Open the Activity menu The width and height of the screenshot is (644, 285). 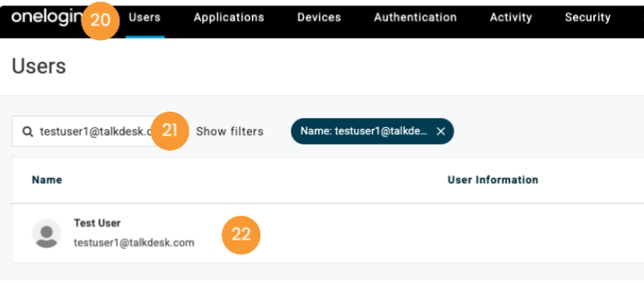511,17
